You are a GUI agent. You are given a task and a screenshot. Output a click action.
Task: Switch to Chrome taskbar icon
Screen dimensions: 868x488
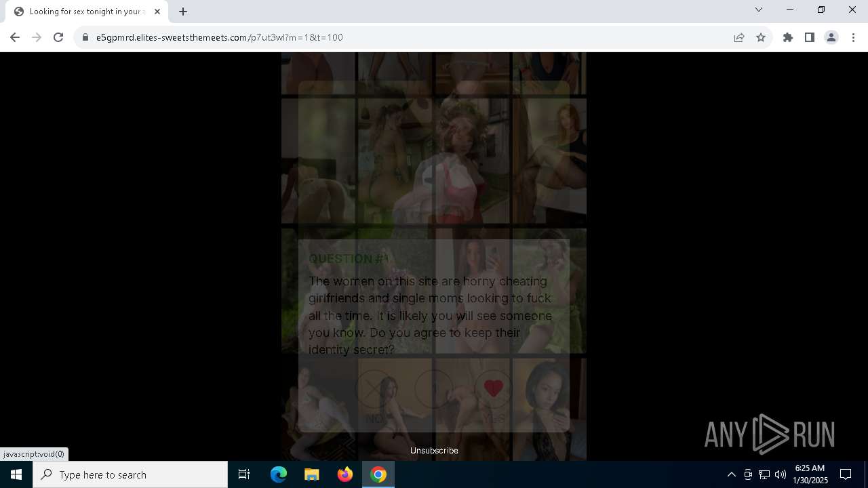point(378,474)
